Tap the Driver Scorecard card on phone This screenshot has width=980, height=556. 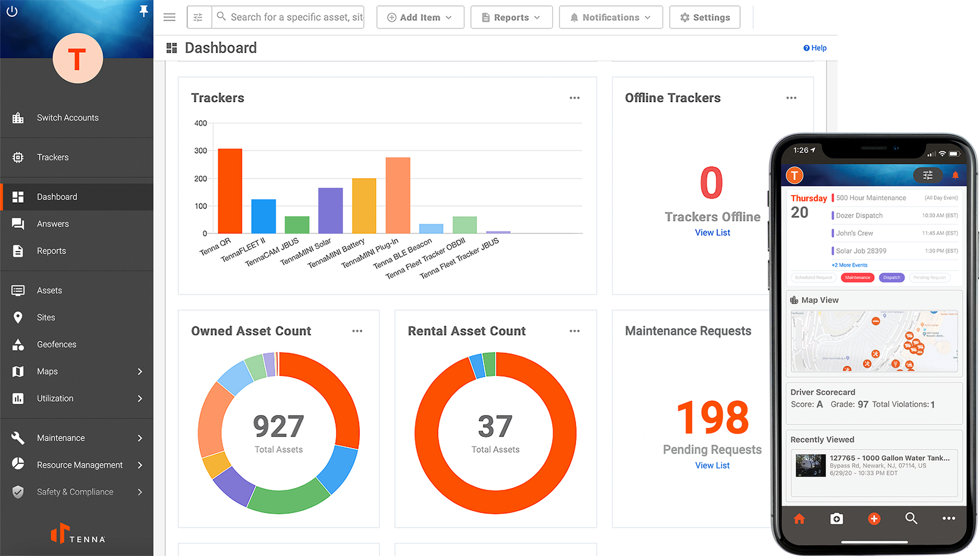click(x=874, y=403)
